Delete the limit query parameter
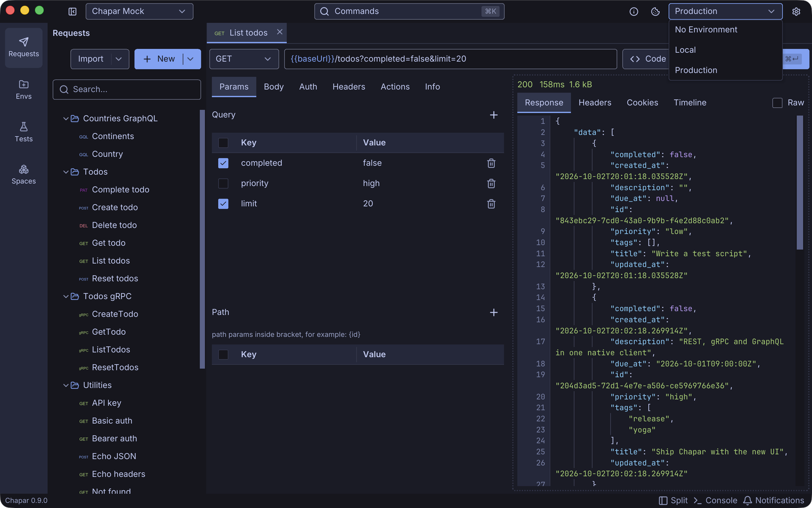Screen dimensions: 812x508 (x=491, y=204)
